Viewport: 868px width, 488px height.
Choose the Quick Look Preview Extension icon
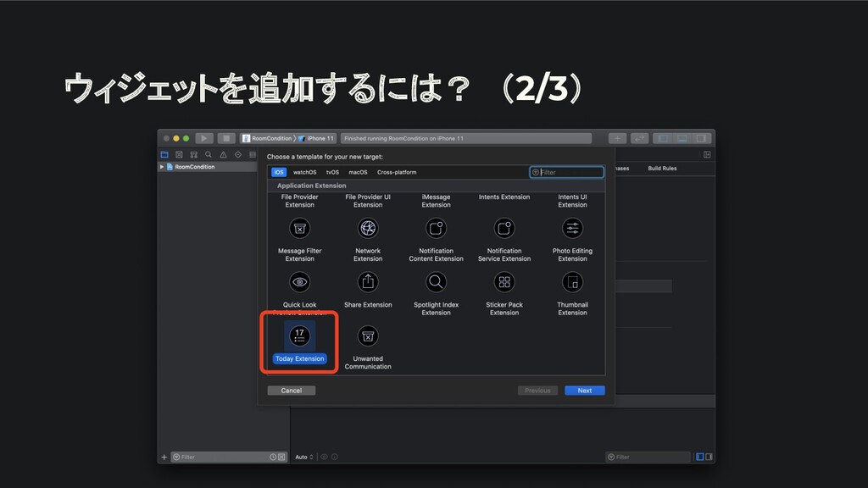(x=299, y=282)
